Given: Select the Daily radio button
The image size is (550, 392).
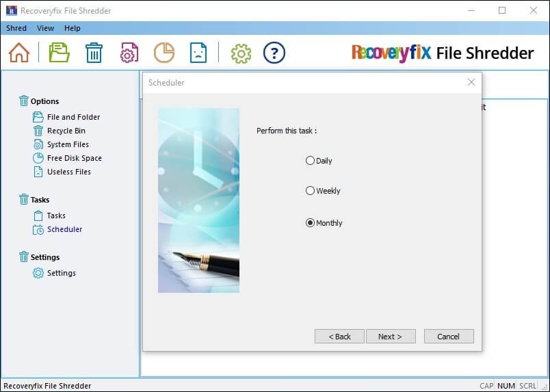Looking at the screenshot, I should [x=311, y=161].
